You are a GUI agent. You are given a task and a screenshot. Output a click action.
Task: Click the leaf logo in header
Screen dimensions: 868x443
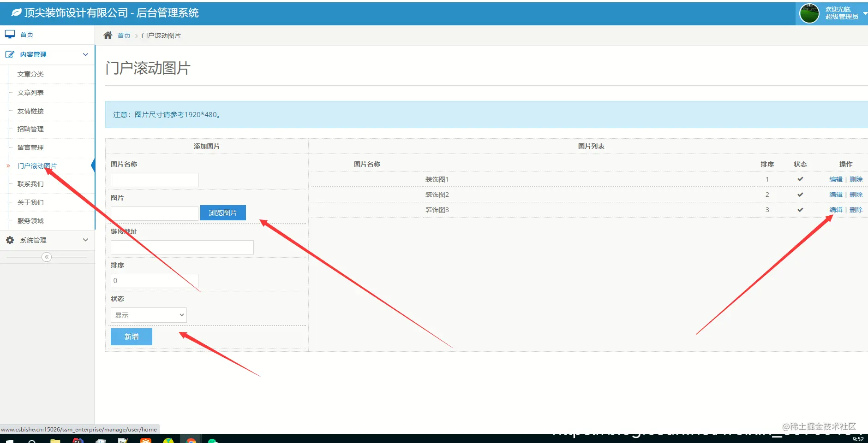(x=17, y=12)
